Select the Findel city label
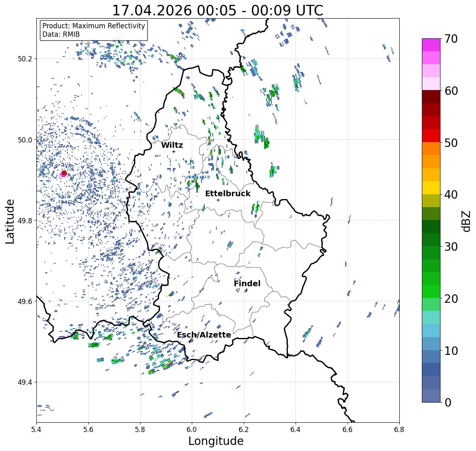 tap(247, 283)
